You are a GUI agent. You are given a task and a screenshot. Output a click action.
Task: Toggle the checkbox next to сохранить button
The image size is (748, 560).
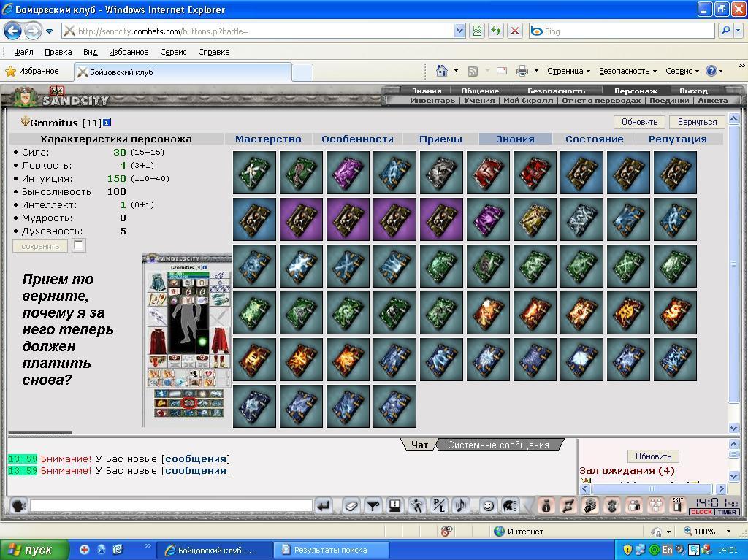point(79,245)
